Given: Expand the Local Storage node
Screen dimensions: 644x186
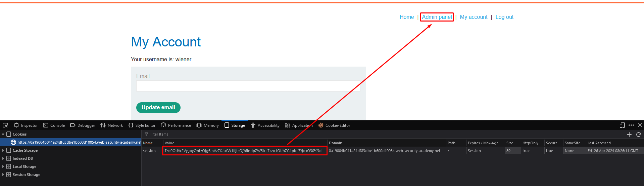Looking at the screenshot, I should click(3, 166).
